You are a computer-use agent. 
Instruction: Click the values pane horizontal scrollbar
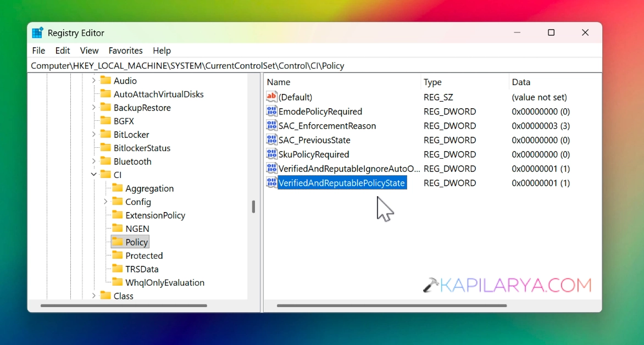tap(392, 305)
